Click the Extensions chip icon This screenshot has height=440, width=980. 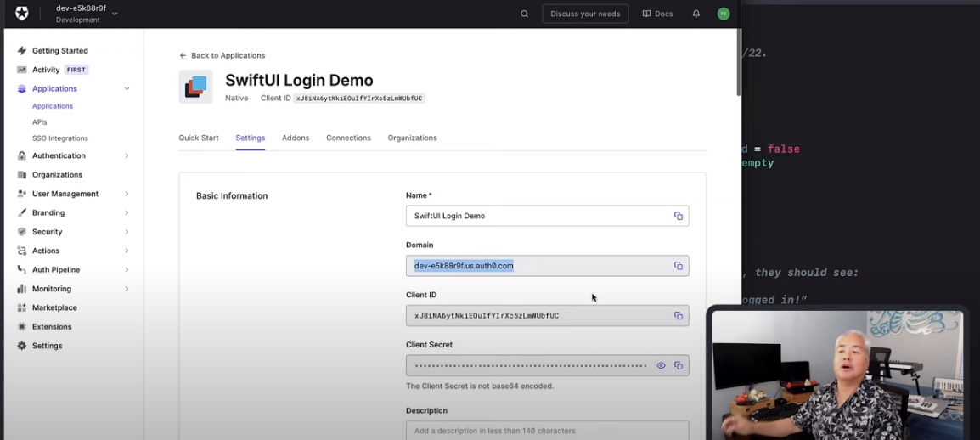pyautogui.click(x=22, y=327)
